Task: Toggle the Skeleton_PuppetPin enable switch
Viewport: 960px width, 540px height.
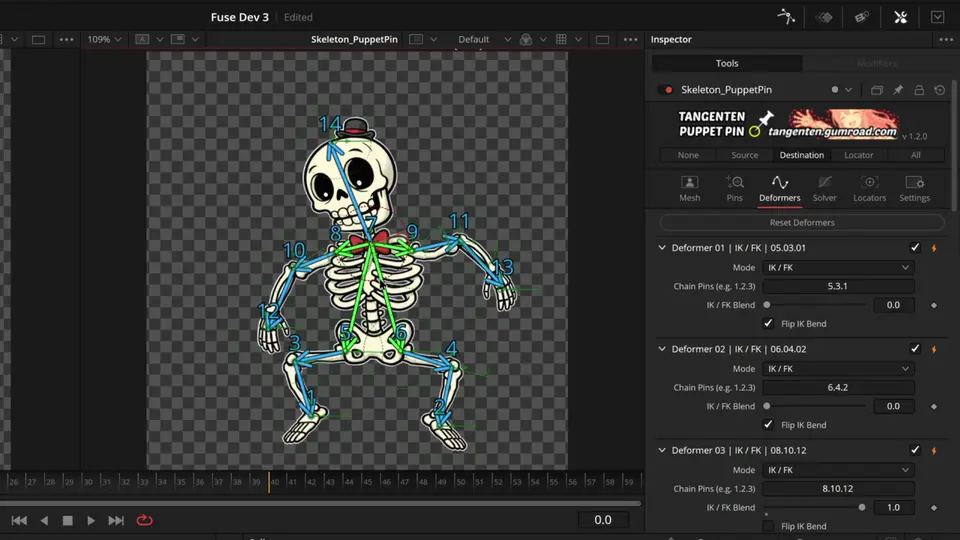Action: (666, 89)
